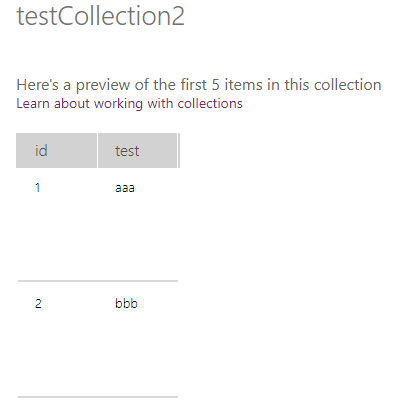Select the cell containing aaa
397x406 pixels.
point(125,188)
